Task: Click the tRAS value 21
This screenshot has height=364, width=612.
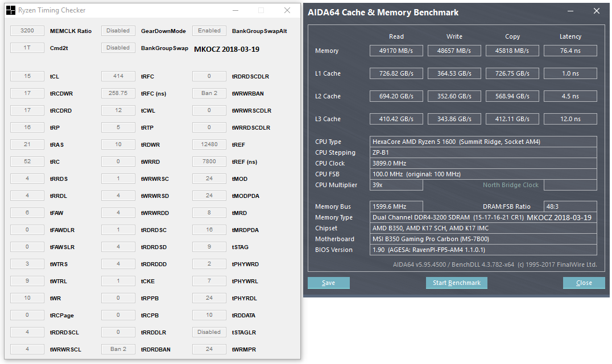Action: tap(27, 144)
